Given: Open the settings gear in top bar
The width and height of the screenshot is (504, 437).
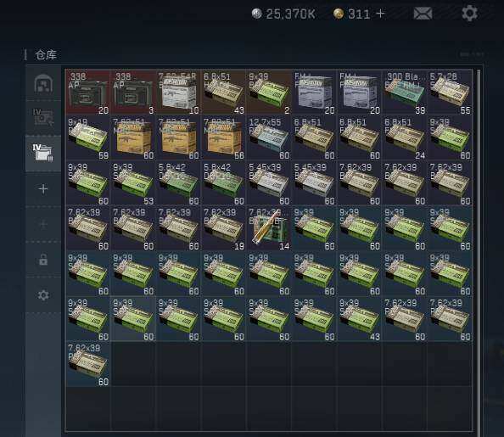Looking at the screenshot, I should click(x=469, y=14).
